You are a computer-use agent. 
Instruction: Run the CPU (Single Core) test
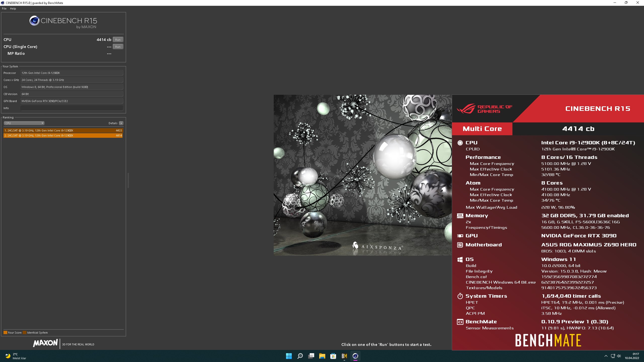(118, 47)
